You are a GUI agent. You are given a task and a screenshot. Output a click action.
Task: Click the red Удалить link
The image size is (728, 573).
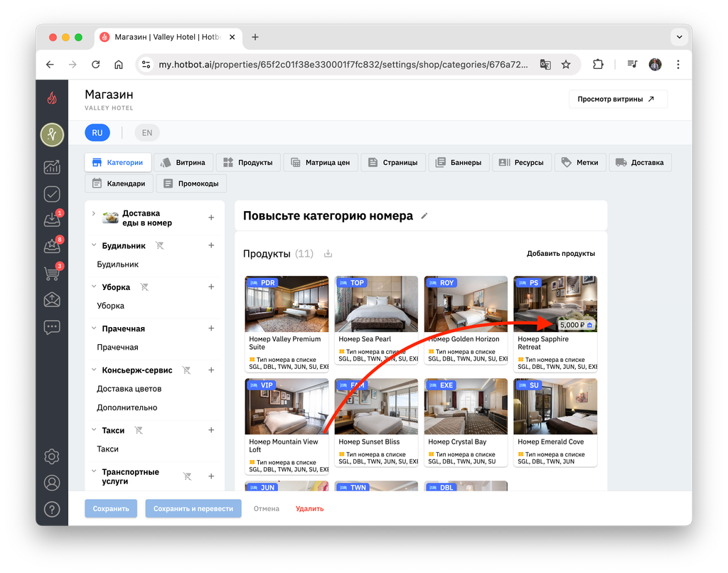[x=310, y=508]
